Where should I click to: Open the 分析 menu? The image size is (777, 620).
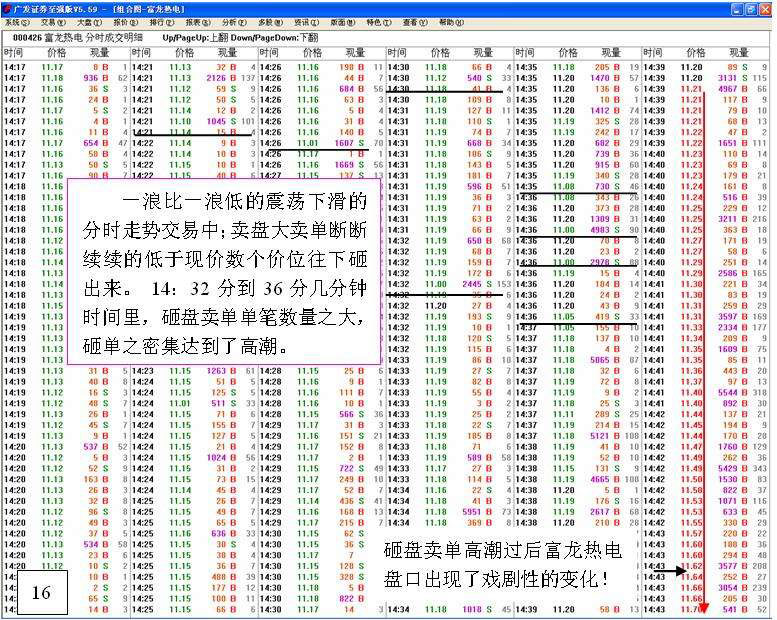[234, 22]
